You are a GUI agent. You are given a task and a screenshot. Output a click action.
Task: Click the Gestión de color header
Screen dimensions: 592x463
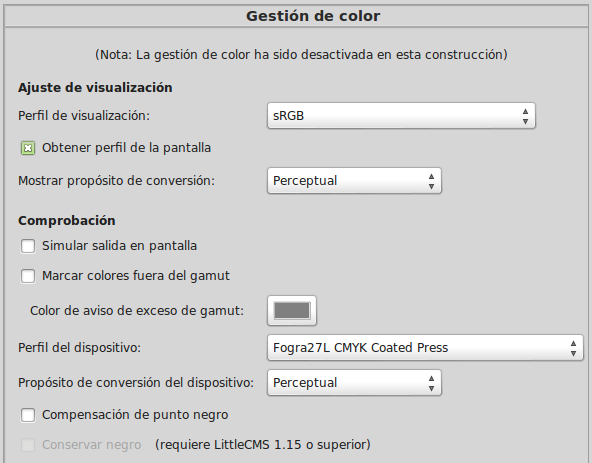pyautogui.click(x=313, y=16)
